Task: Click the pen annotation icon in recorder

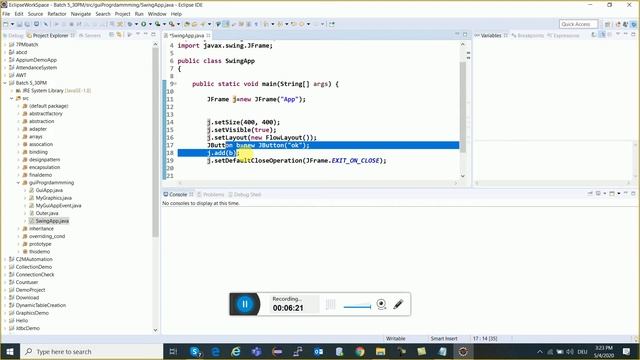Action: [x=398, y=304]
